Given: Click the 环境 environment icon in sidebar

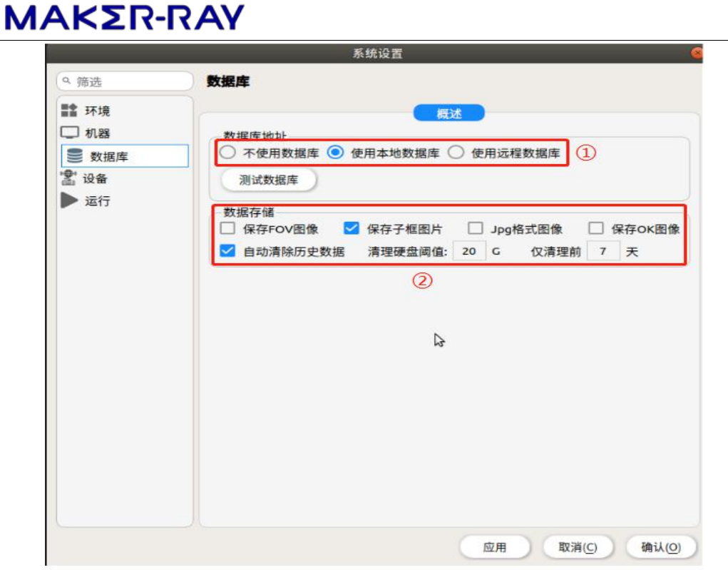Looking at the screenshot, I should [x=68, y=111].
